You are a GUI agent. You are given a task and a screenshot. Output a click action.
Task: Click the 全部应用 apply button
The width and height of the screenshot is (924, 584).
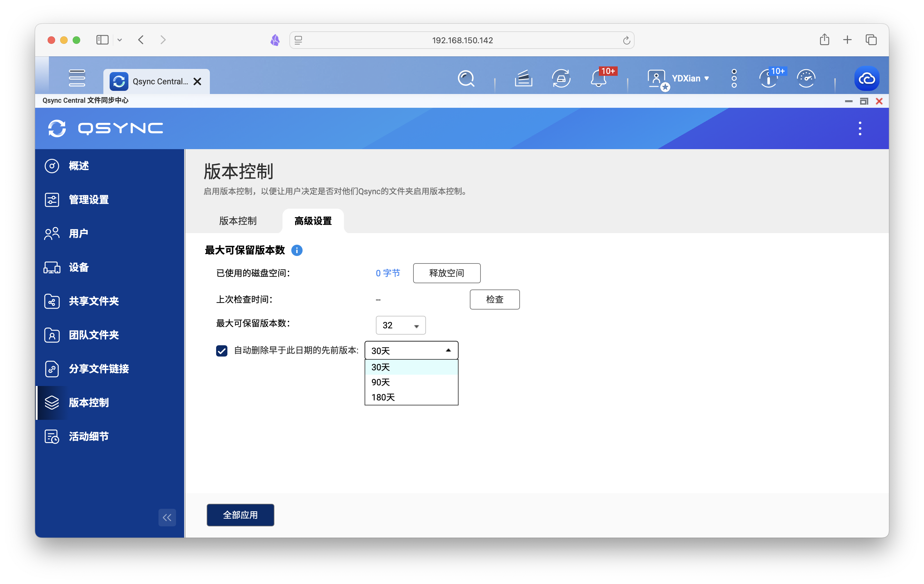pos(240,514)
